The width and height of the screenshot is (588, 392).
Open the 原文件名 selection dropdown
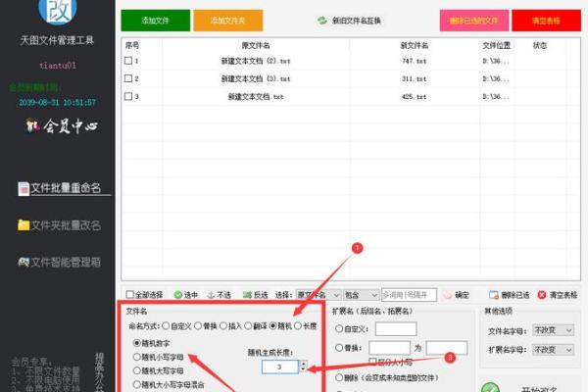(318, 295)
